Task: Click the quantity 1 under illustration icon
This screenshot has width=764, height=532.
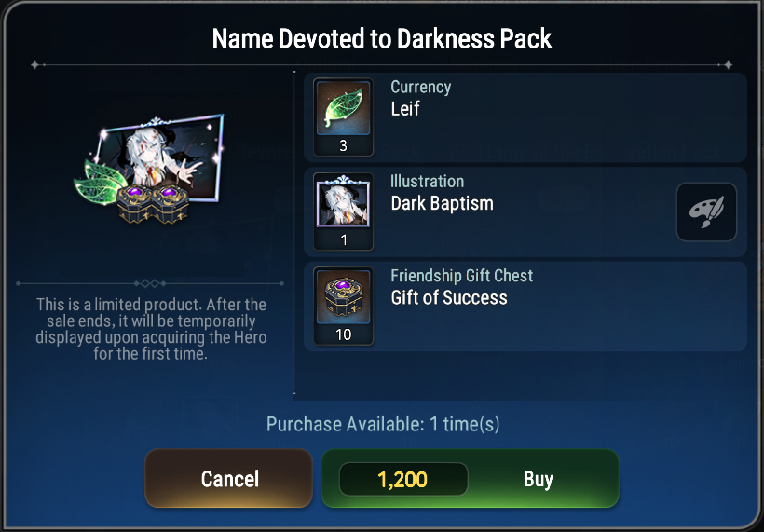Action: [x=344, y=240]
